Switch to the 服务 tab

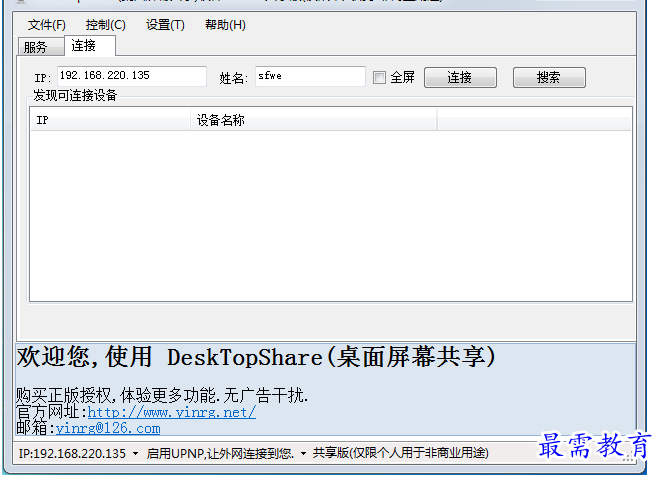(41, 47)
